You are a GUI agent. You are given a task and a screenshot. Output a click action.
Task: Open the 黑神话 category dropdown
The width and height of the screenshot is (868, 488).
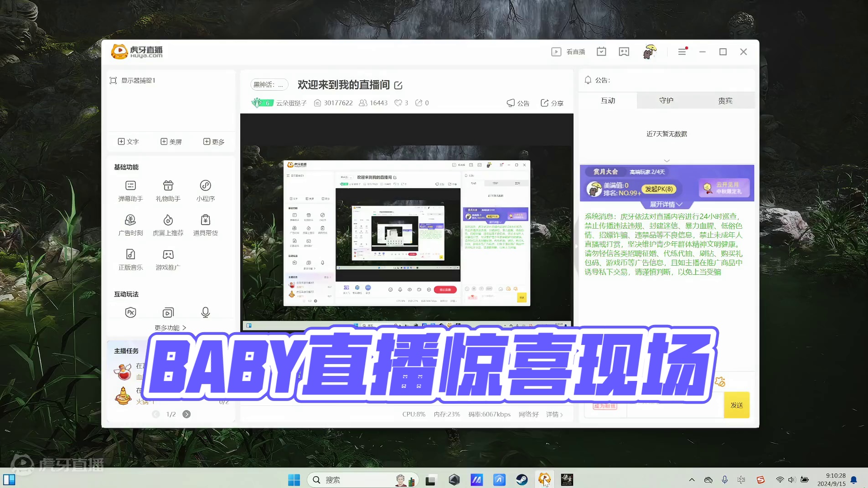[269, 85]
